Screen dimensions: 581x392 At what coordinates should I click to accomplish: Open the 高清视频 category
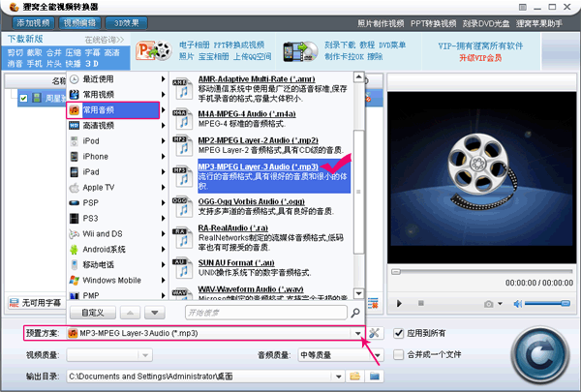(116, 126)
